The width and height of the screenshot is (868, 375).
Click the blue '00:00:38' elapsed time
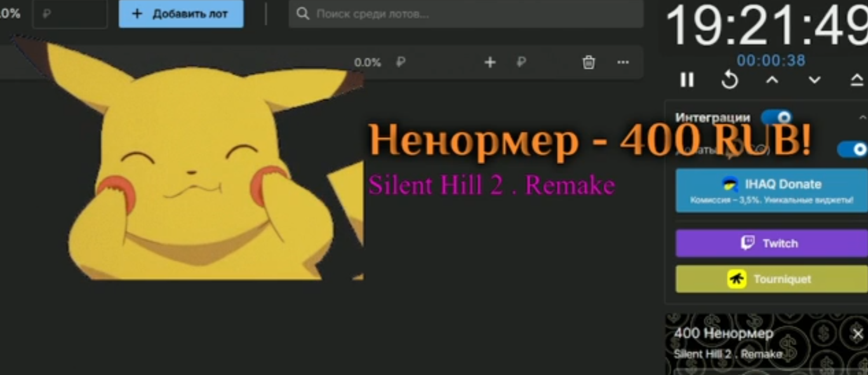(771, 60)
